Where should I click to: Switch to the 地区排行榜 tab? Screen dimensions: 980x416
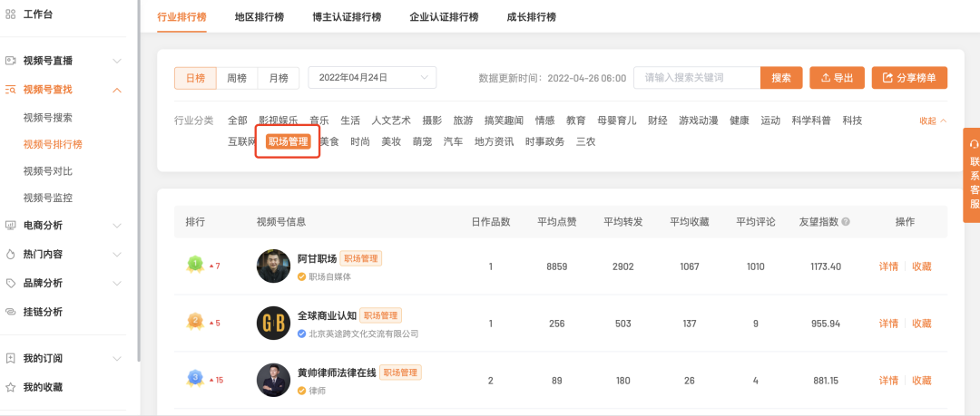click(259, 17)
